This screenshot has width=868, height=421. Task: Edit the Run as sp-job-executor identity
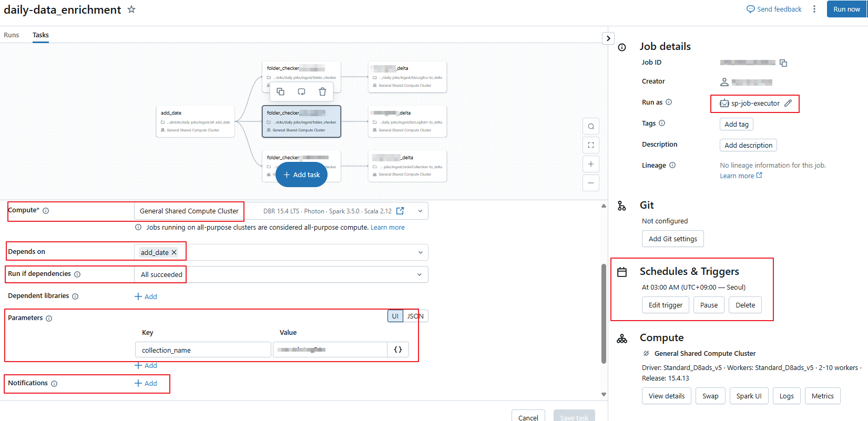(788, 104)
